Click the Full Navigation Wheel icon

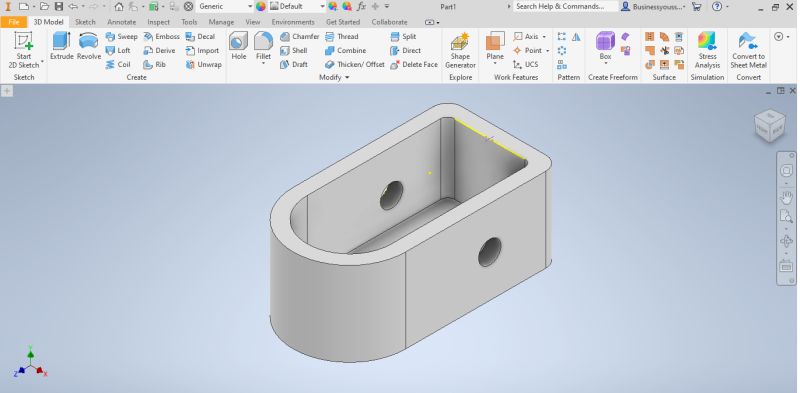[x=786, y=170]
